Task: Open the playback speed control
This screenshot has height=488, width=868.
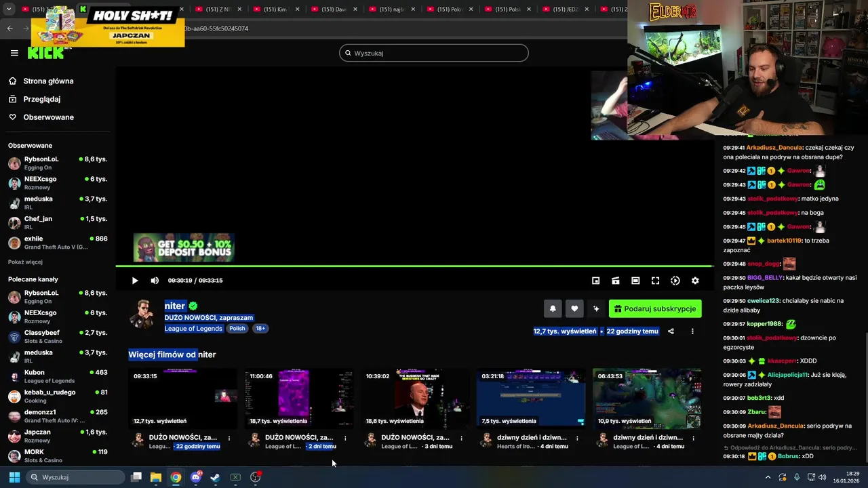Action: [x=675, y=281]
